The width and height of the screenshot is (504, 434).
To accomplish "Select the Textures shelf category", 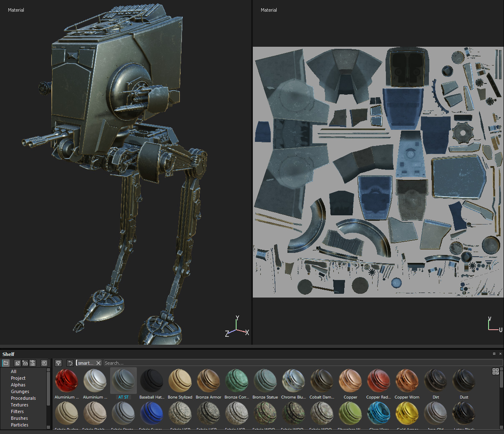I will [20, 405].
